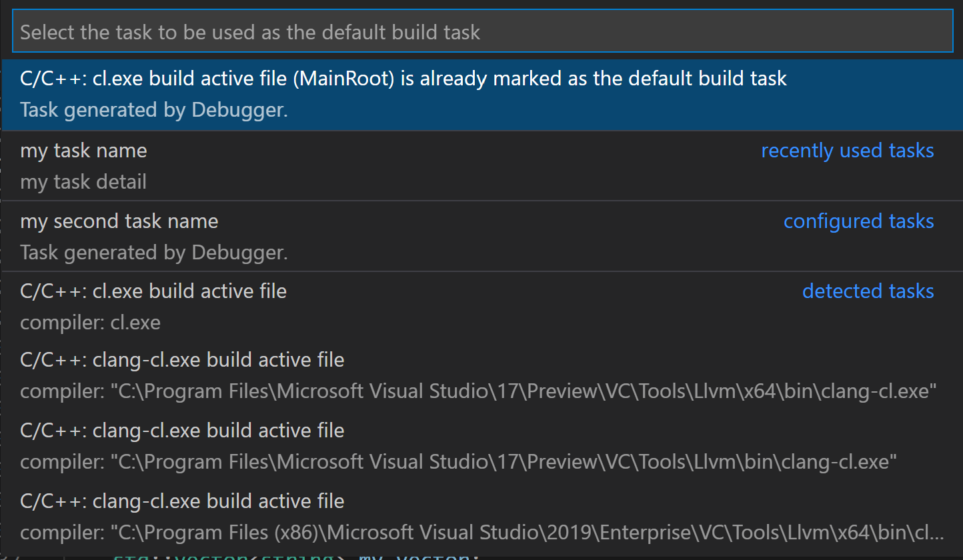Click the 'recently used tasks' group label

click(847, 150)
